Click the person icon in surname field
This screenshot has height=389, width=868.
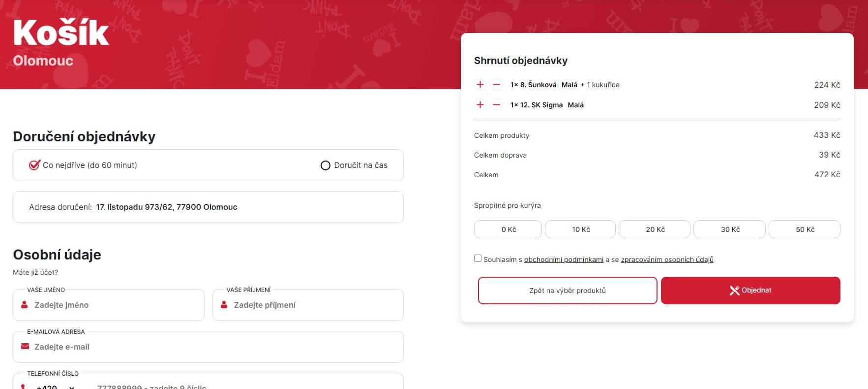[224, 305]
